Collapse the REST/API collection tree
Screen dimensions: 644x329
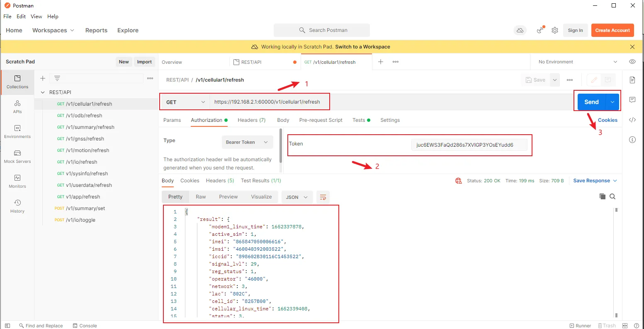(x=43, y=92)
